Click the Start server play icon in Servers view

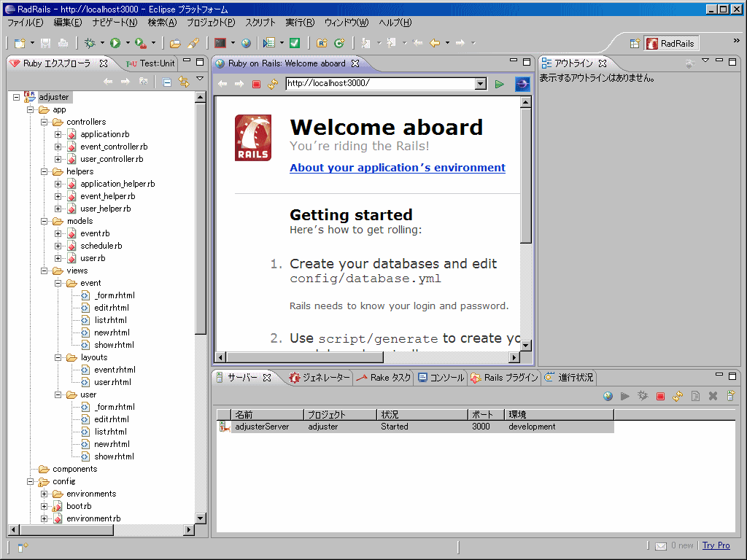click(x=625, y=396)
